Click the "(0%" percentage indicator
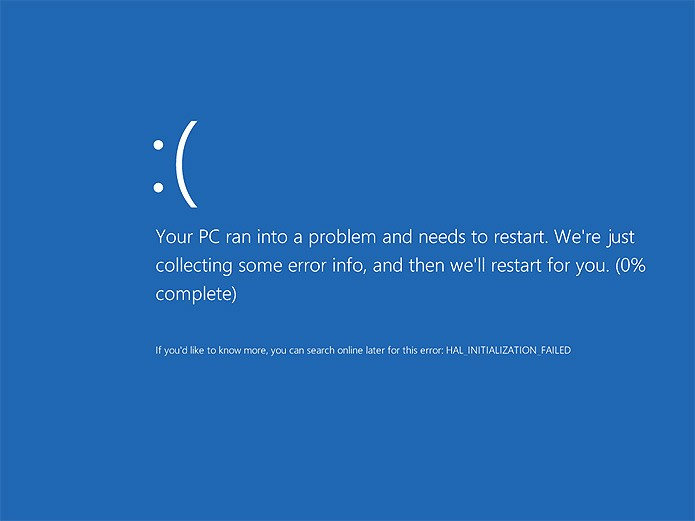The height and width of the screenshot is (521, 695). click(x=630, y=266)
